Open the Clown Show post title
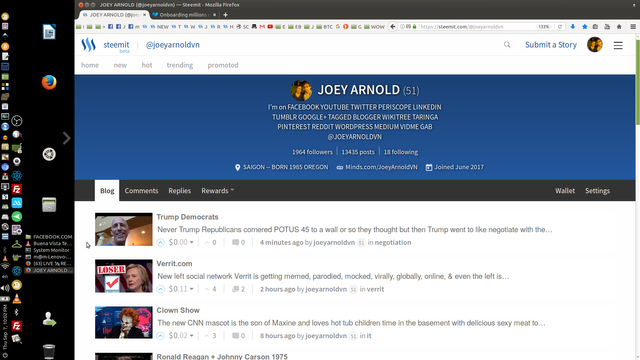The width and height of the screenshot is (640, 360). [178, 310]
